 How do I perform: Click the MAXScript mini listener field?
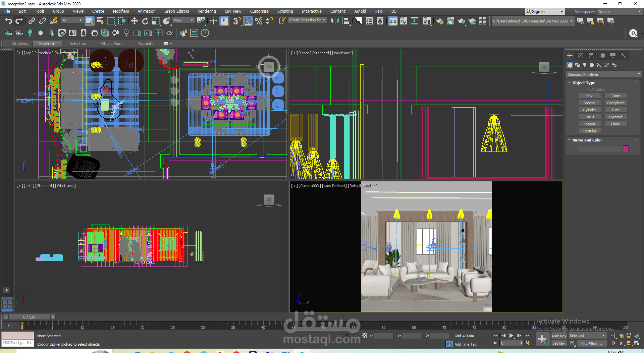coord(18,343)
